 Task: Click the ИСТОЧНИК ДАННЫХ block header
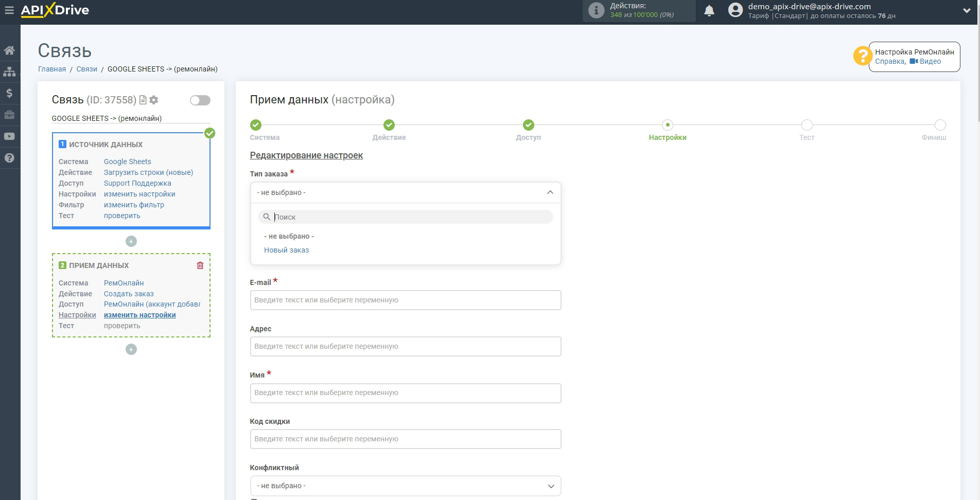point(106,145)
